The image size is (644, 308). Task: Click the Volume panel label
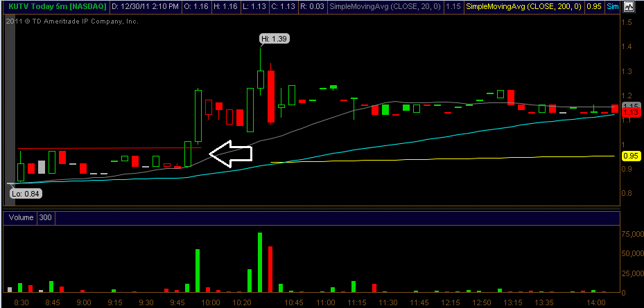coord(20,218)
